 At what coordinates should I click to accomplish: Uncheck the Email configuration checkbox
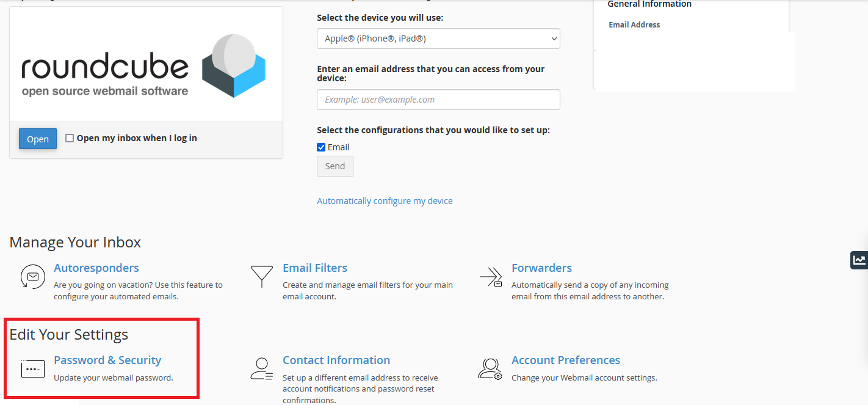tap(321, 147)
